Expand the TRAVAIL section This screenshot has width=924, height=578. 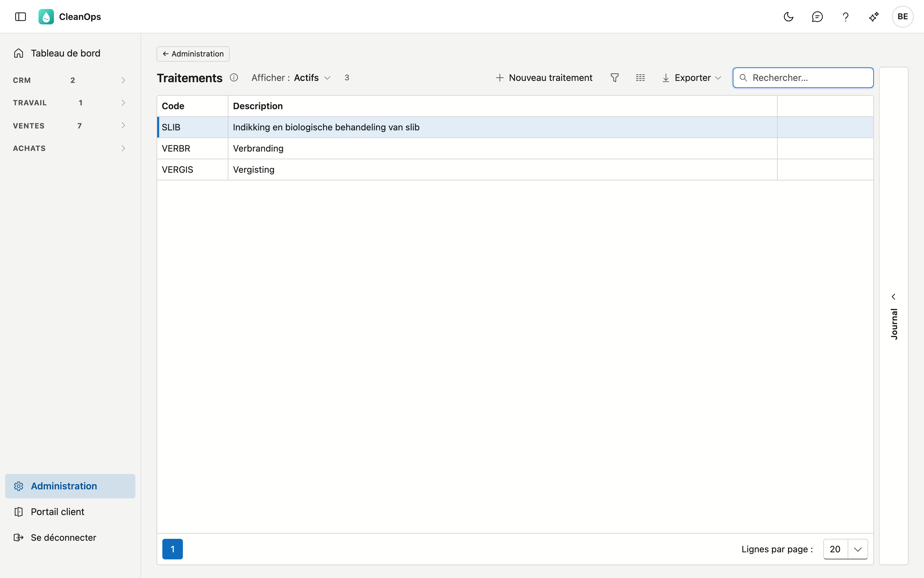coord(70,102)
